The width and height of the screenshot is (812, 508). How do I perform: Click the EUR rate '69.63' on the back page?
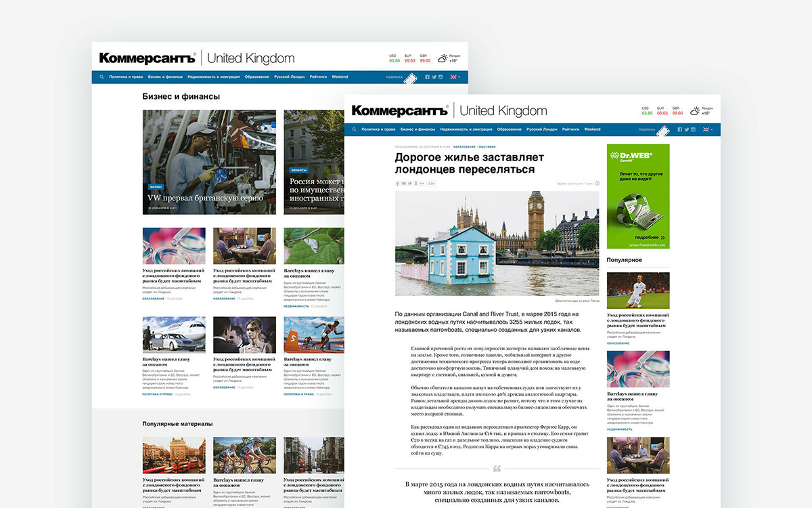(410, 61)
